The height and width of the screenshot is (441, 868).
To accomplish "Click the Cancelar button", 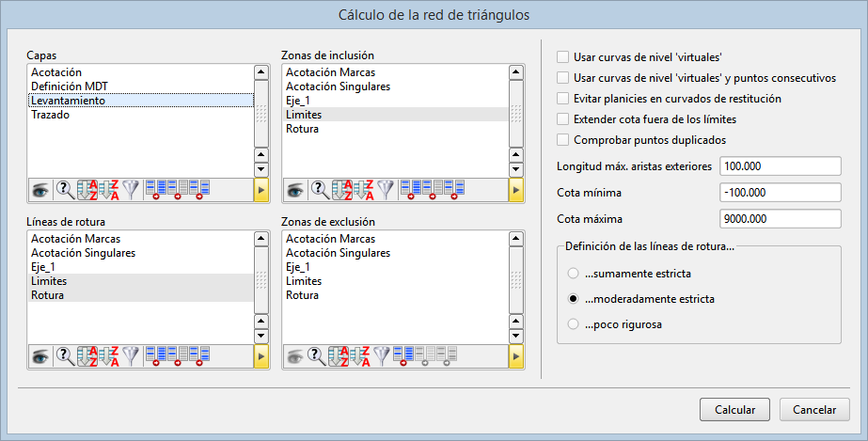I will pyautogui.click(x=814, y=409).
